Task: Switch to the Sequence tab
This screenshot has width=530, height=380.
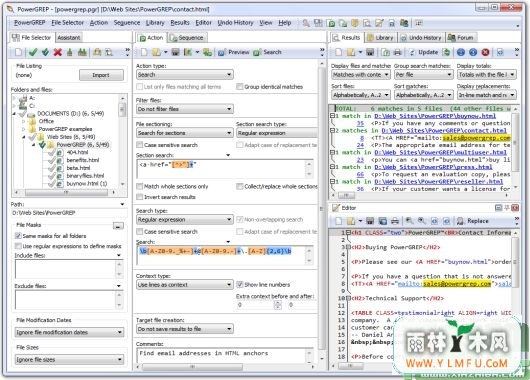Action: tap(187, 38)
